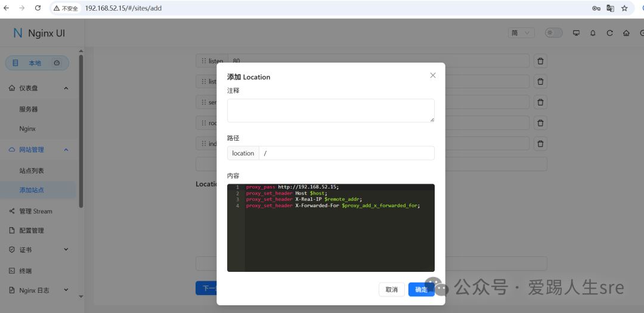The width and height of the screenshot is (644, 313).
Task: Click the share icon beside 管理 Stream
Action: pyautogui.click(x=11, y=211)
